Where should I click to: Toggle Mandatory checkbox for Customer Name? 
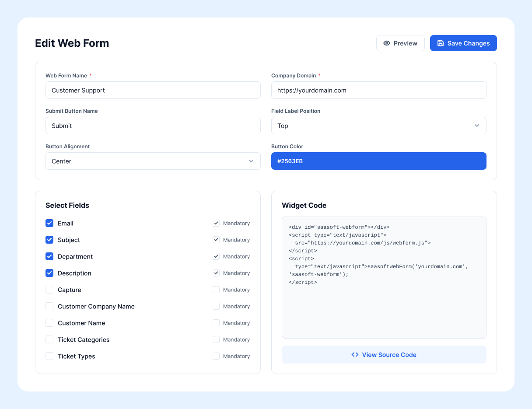[216, 323]
